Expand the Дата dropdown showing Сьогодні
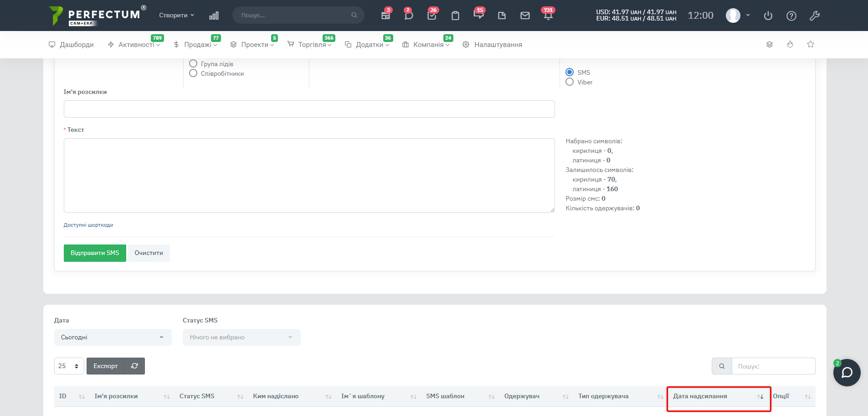The height and width of the screenshot is (416, 868). (x=113, y=337)
